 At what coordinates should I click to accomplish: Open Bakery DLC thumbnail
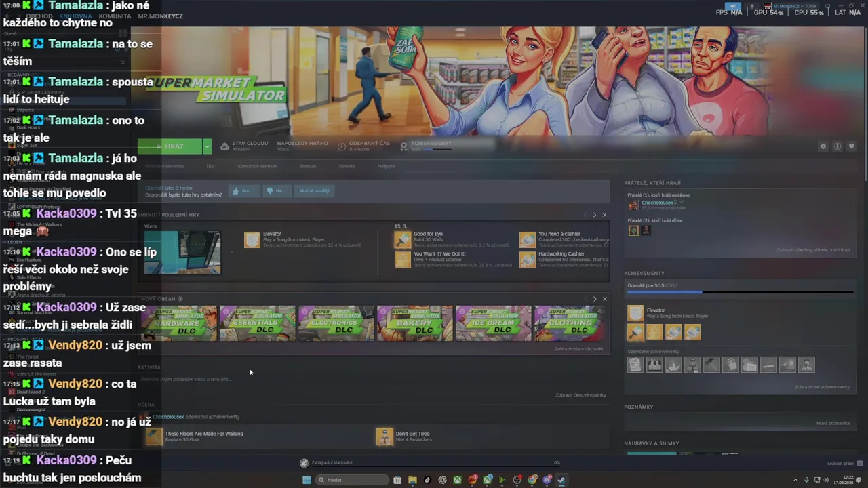(x=415, y=323)
